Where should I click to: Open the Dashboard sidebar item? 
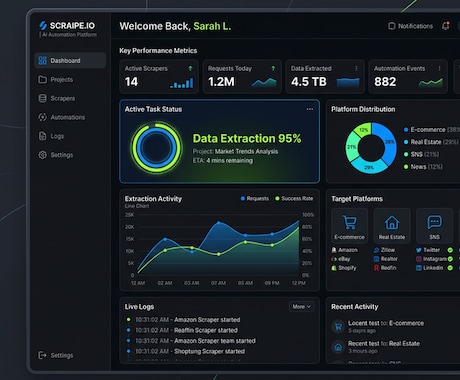pyautogui.click(x=70, y=61)
